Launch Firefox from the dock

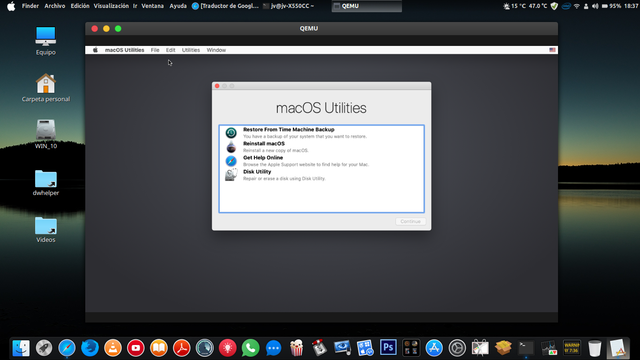tap(90, 348)
